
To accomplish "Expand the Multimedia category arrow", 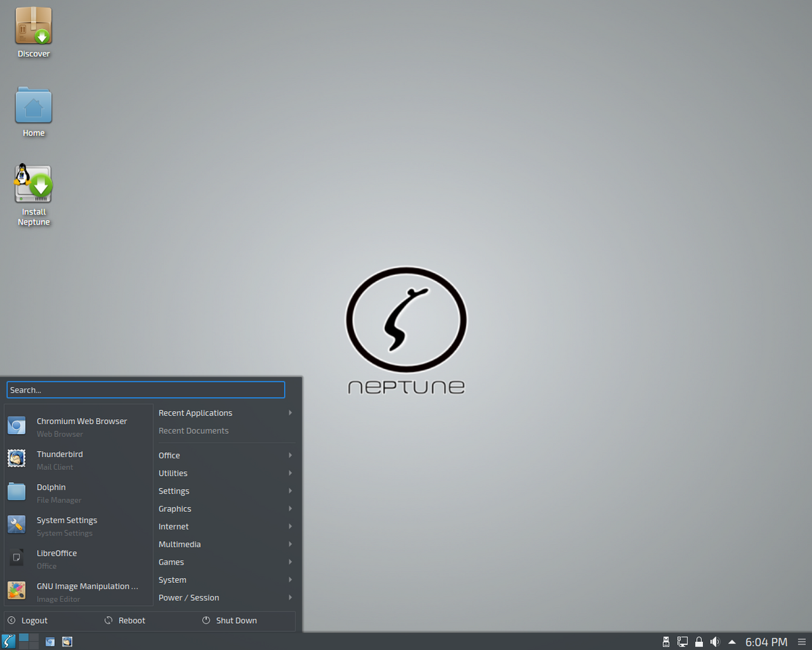I will (290, 544).
